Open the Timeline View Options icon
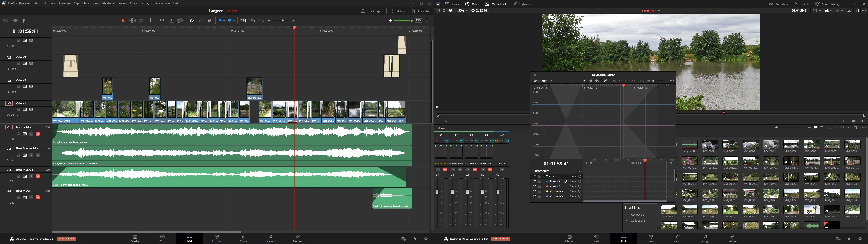868x244 pixels. 6,21
